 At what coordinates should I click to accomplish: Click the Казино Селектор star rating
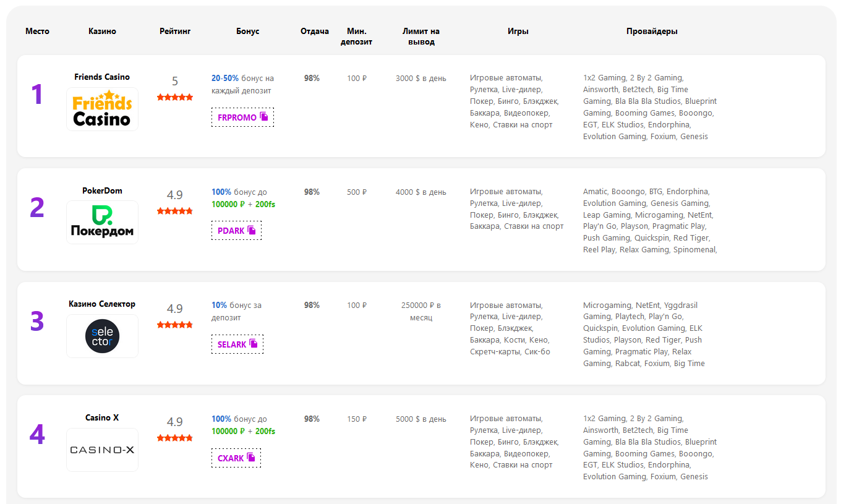point(175,325)
